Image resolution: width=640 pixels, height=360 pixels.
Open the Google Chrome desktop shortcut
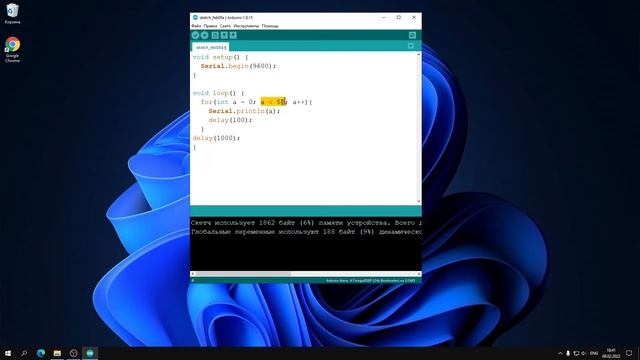click(12, 49)
